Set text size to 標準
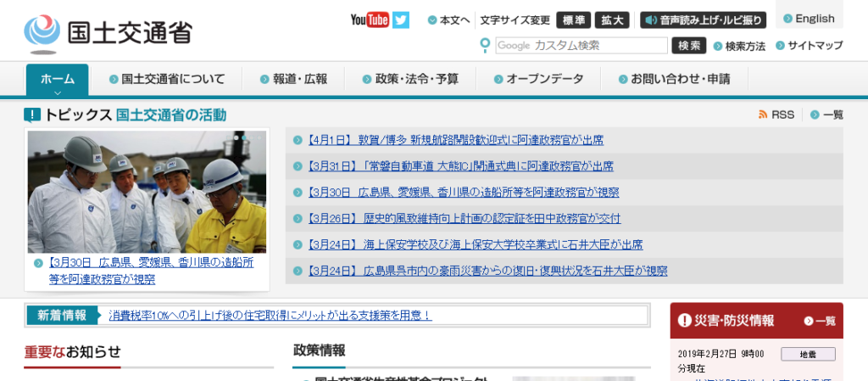Image resolution: width=868 pixels, height=381 pixels. (574, 20)
